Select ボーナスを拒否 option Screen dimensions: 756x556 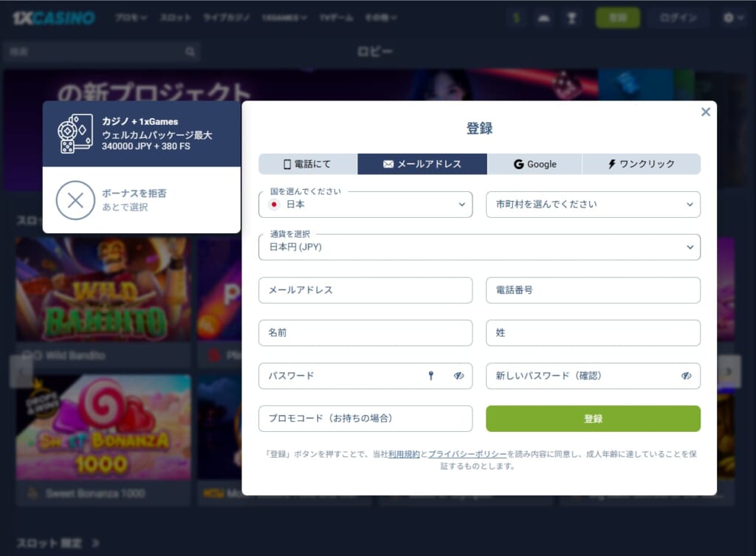[141, 200]
